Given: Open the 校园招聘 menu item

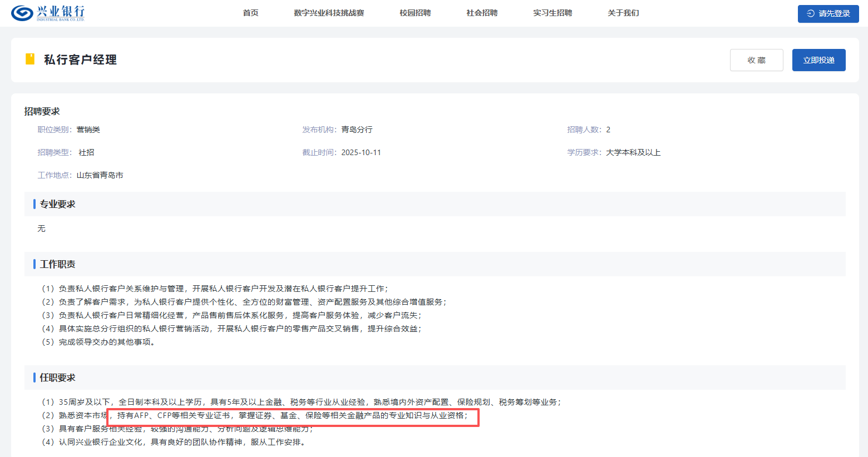Looking at the screenshot, I should tap(415, 13).
